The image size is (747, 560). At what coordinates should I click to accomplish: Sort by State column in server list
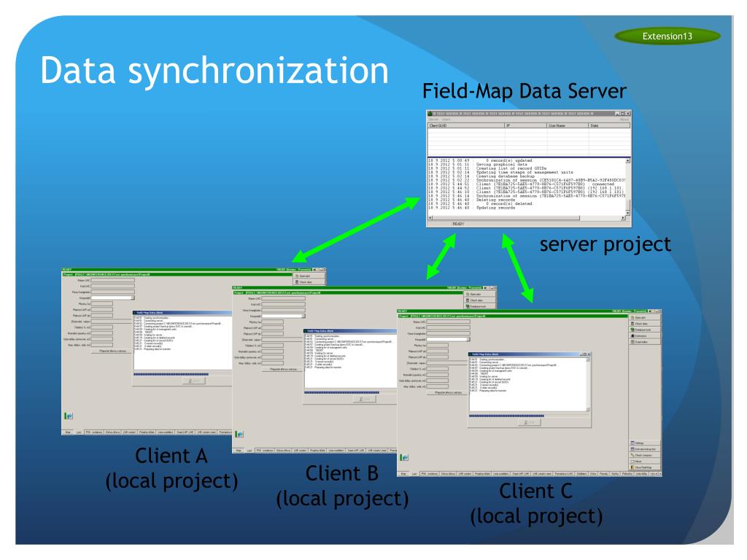609,125
